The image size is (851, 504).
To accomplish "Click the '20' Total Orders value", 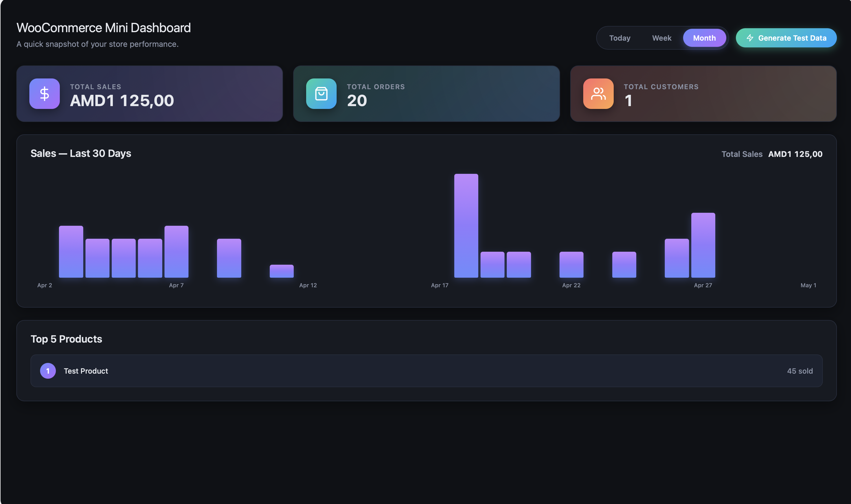I will pyautogui.click(x=357, y=100).
